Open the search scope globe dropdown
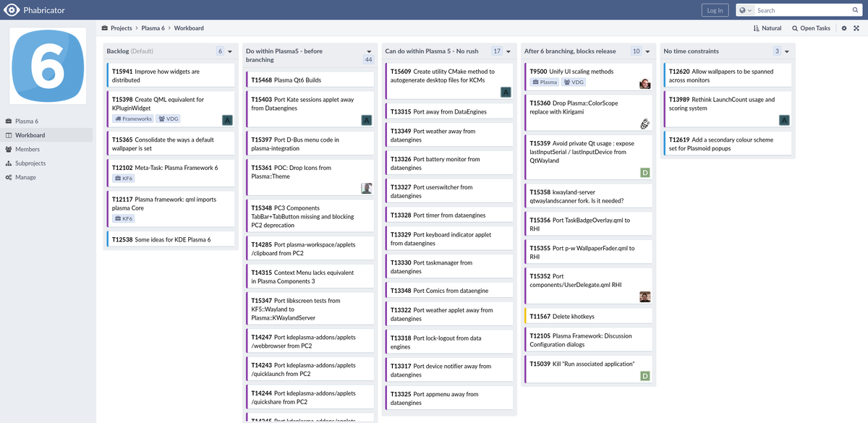Screen dimensions: 868x423 tap(746, 10)
